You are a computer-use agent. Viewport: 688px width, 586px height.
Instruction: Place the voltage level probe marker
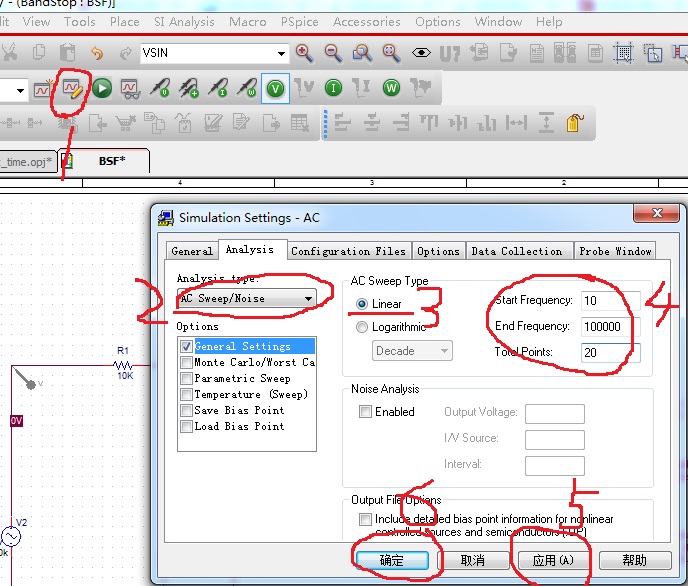click(159, 88)
